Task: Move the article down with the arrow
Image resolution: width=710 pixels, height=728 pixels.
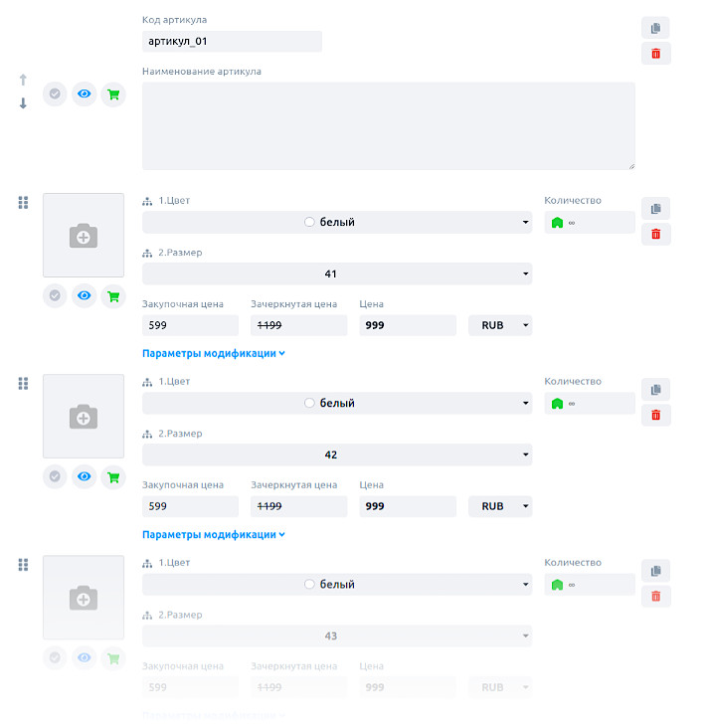Action: pyautogui.click(x=23, y=103)
